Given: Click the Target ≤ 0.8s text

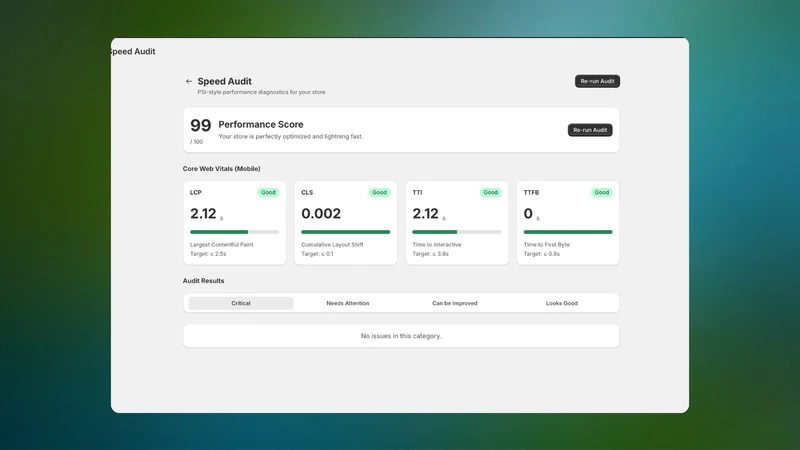Looking at the screenshot, I should (x=541, y=254).
